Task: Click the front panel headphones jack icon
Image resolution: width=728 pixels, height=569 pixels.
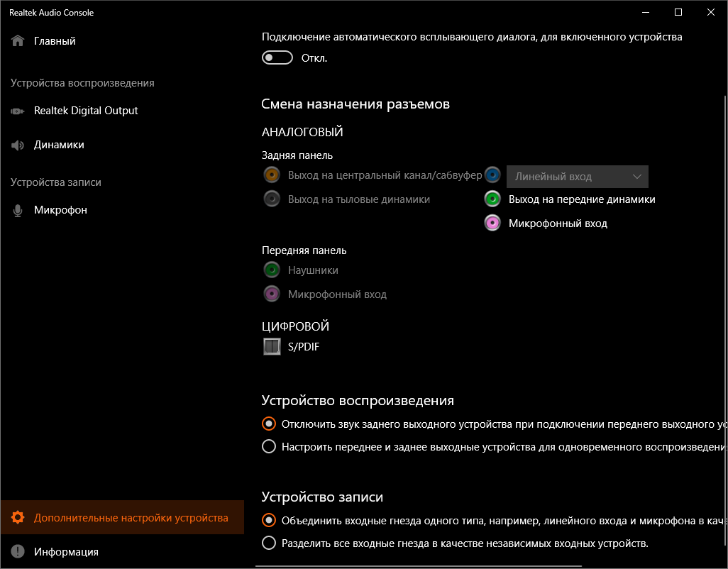Action: tap(271, 270)
